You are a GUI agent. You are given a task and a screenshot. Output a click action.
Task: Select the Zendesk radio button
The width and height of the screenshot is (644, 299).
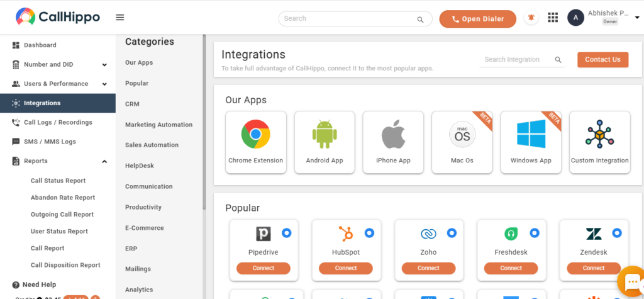[x=617, y=233]
